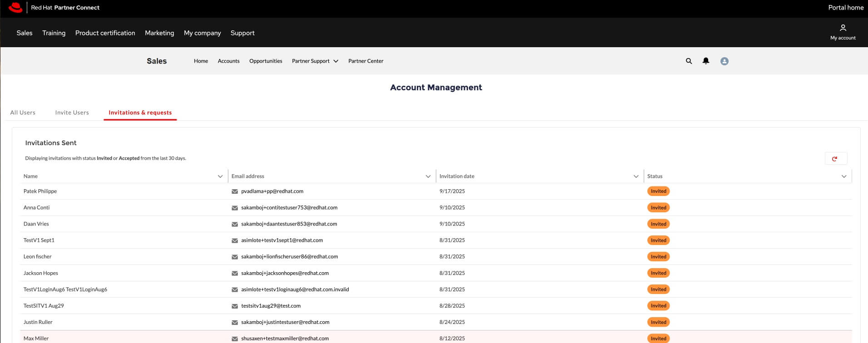Click the Red Hat fedora logo
The height and width of the screenshot is (343, 868).
[x=15, y=8]
